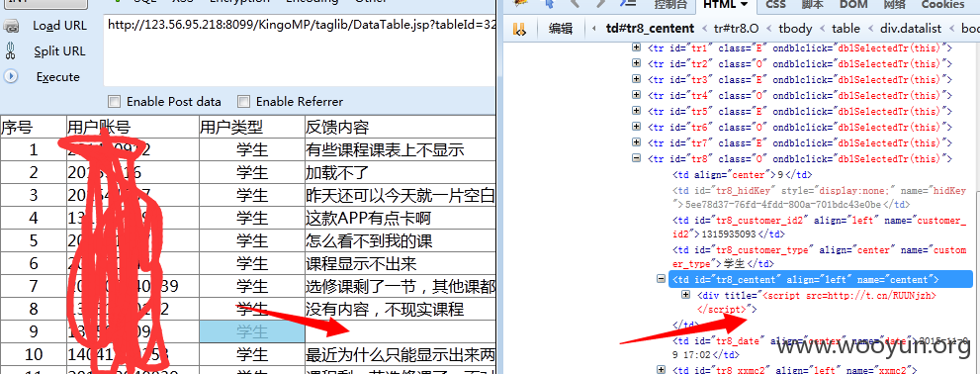This screenshot has height=374, width=980.
Task: Click the 编辑 edit button in Firebug
Action: [x=561, y=28]
